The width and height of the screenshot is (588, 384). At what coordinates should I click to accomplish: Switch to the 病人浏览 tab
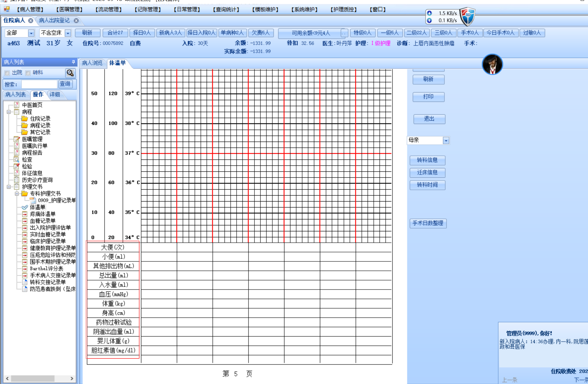(x=92, y=63)
